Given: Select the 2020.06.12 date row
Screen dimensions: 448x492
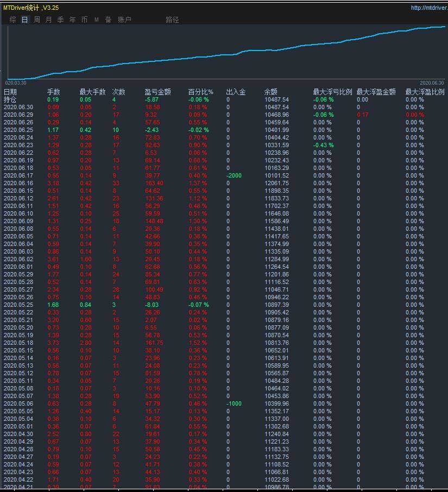Looking at the screenshot, I should [x=18, y=198].
